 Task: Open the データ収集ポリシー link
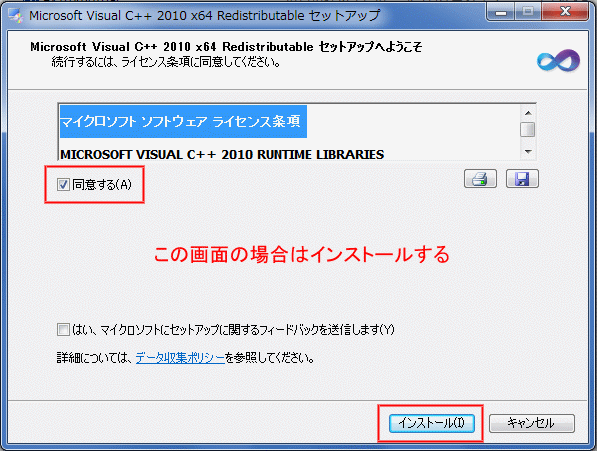point(180,358)
